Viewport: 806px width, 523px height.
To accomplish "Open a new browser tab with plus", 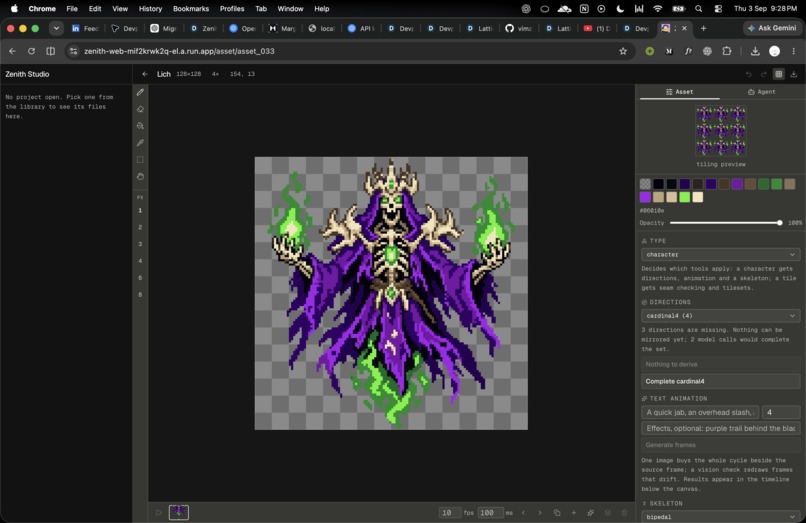I will click(703, 28).
